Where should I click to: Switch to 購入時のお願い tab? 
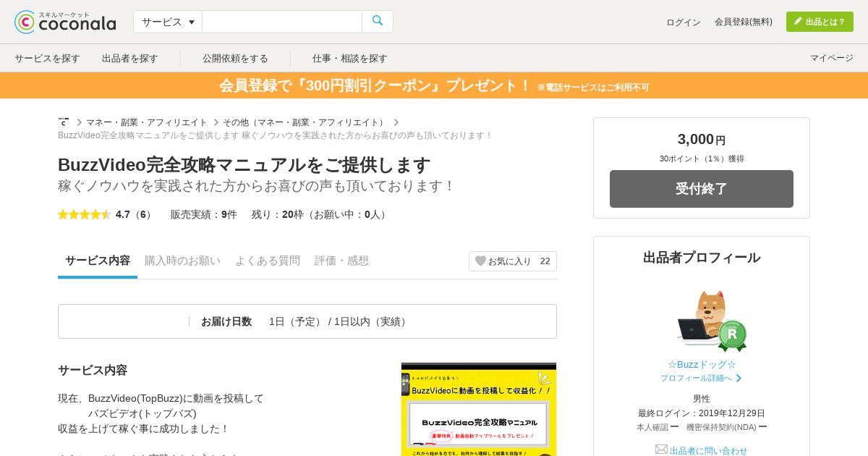pos(182,261)
